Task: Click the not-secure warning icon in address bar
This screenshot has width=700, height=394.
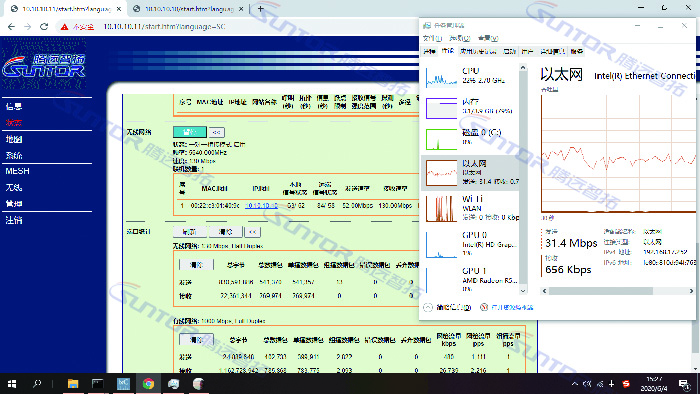Action: [65, 27]
